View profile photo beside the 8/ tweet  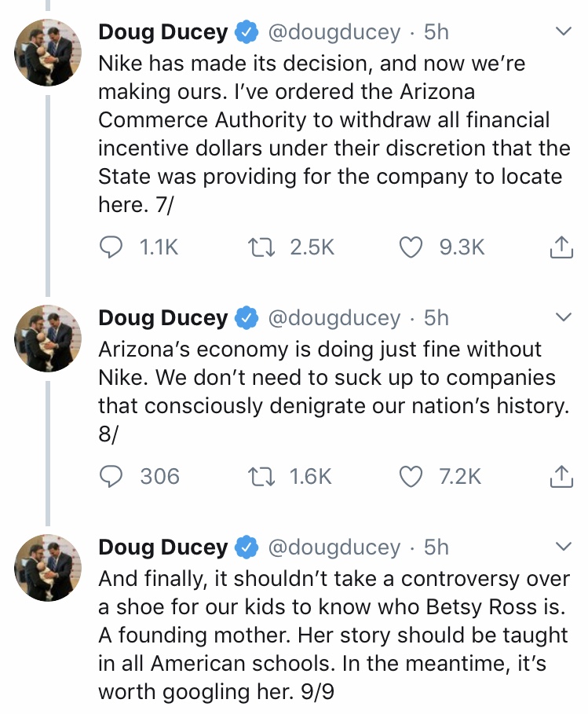click(x=49, y=338)
